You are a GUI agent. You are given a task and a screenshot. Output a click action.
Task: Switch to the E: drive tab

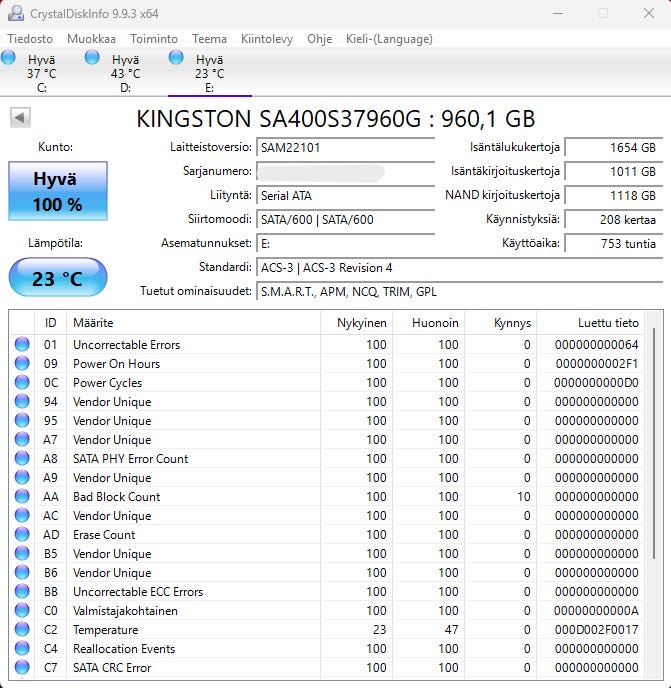pyautogui.click(x=210, y=73)
